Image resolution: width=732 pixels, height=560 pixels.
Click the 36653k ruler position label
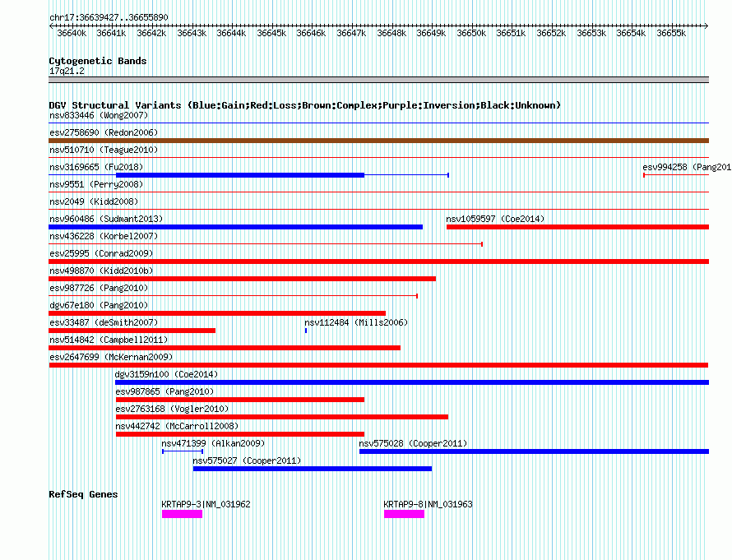pos(591,33)
